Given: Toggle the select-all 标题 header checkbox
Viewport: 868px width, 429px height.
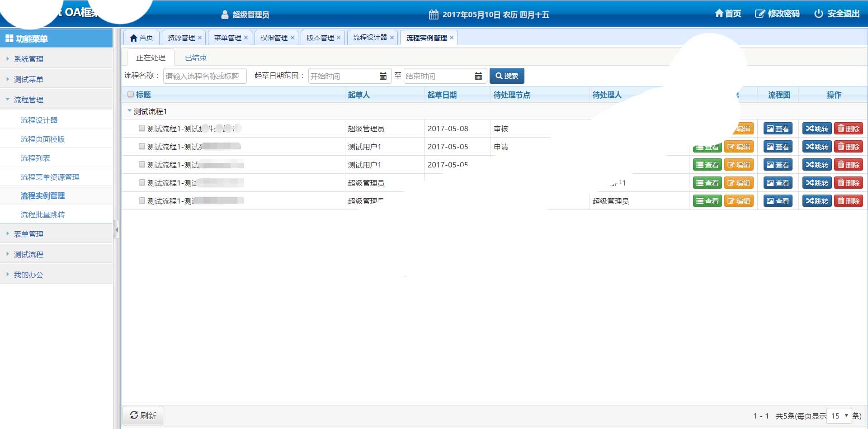Looking at the screenshot, I should tap(131, 95).
